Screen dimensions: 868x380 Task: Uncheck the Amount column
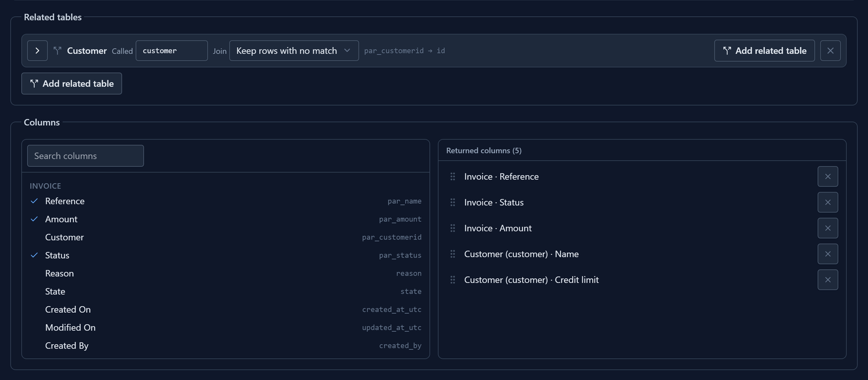(226, 219)
